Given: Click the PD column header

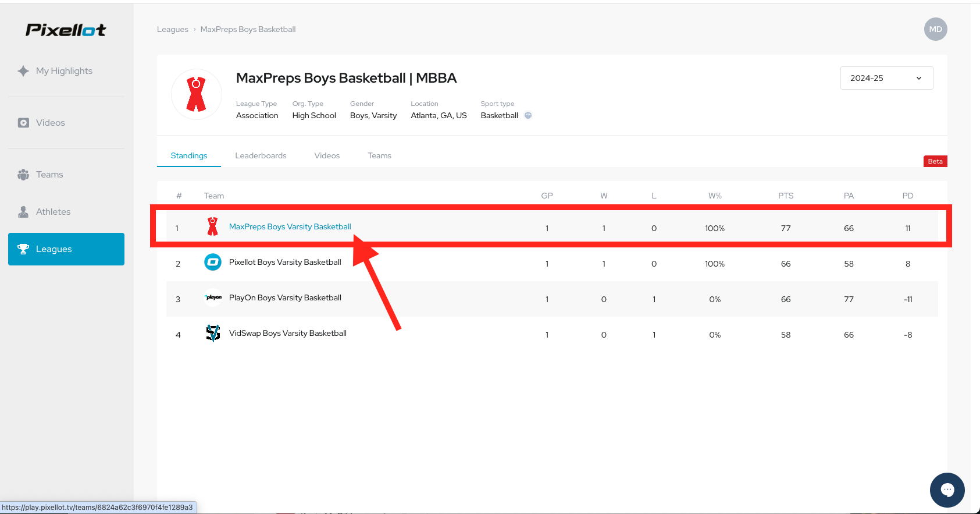Looking at the screenshot, I should [908, 196].
